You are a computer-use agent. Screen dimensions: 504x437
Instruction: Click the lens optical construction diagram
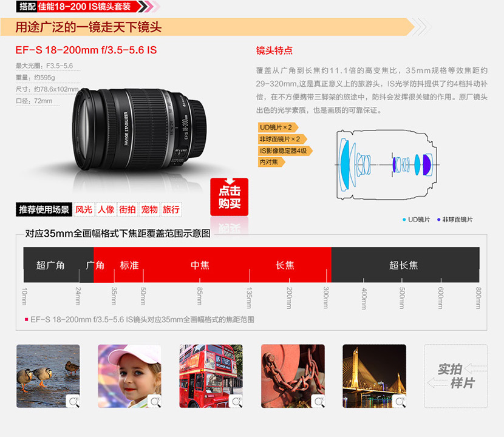[387, 164]
